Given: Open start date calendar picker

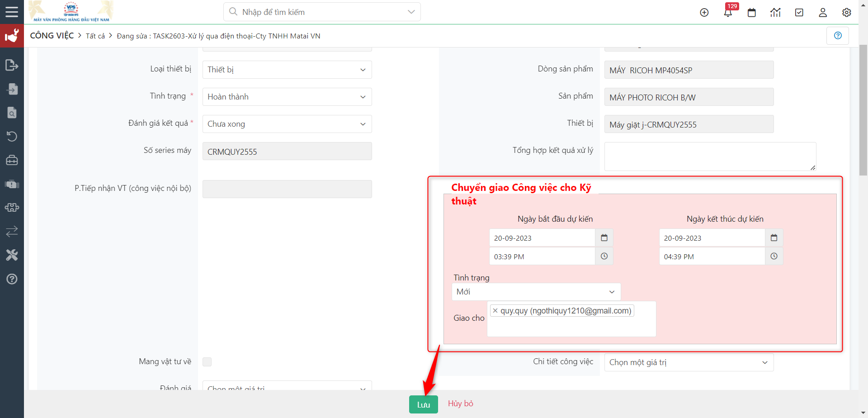Looking at the screenshot, I should click(604, 238).
